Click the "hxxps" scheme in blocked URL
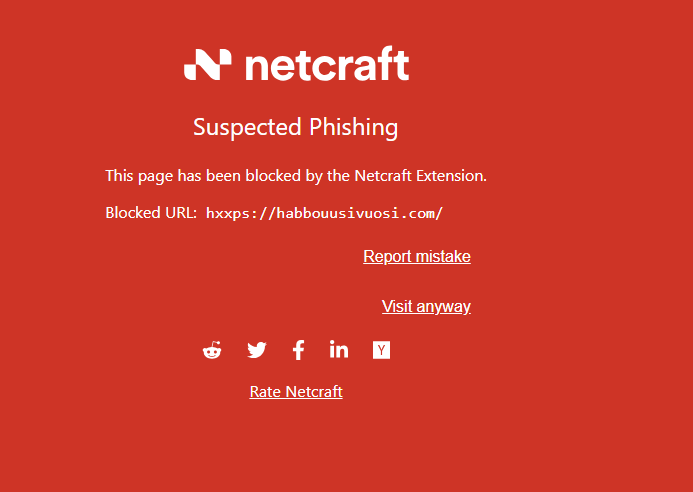This screenshot has height=492, width=693. (x=226, y=213)
